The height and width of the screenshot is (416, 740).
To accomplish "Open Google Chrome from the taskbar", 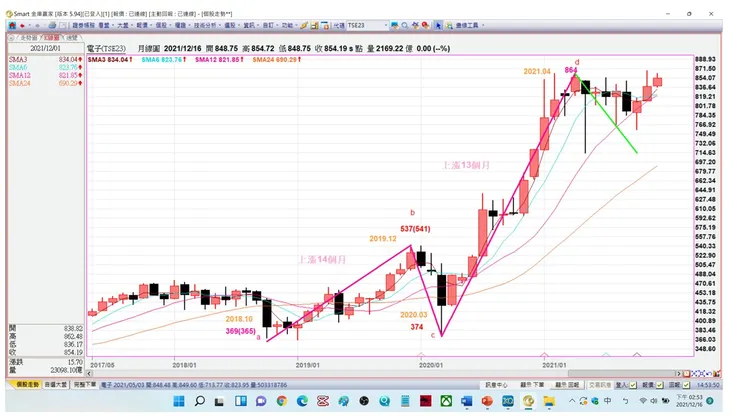I will pyautogui.click(x=282, y=401).
